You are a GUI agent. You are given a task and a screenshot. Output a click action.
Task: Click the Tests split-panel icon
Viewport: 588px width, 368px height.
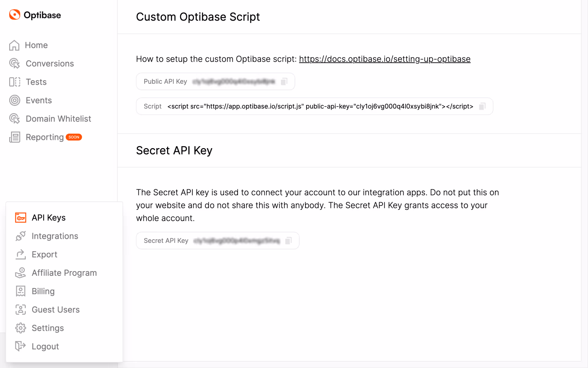click(x=14, y=82)
